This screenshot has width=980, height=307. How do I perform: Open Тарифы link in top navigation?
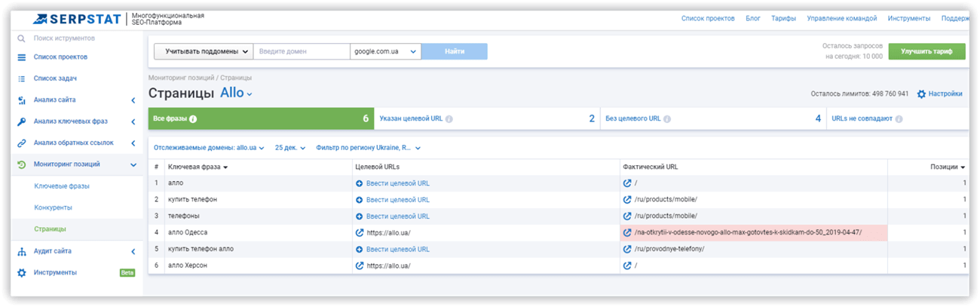pos(783,18)
